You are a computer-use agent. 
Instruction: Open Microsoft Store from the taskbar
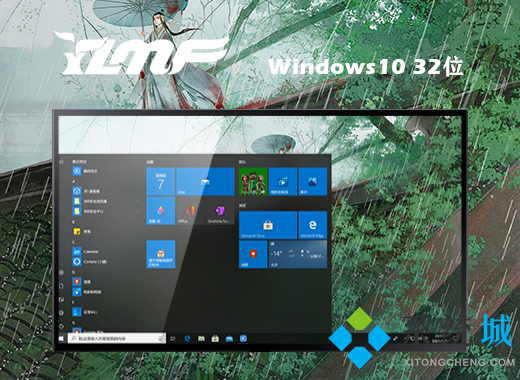coord(215,339)
